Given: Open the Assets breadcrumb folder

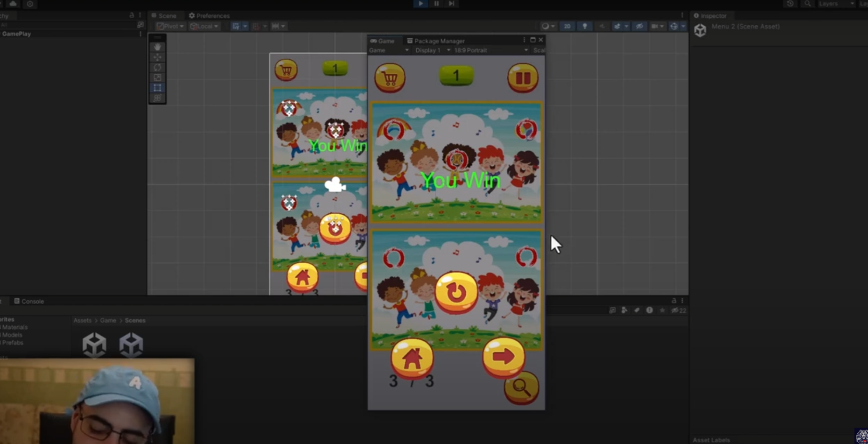Looking at the screenshot, I should (x=82, y=320).
